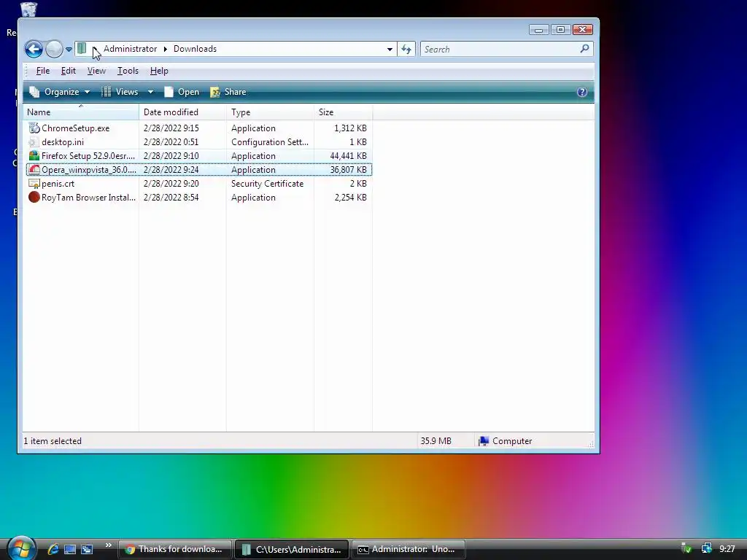The width and height of the screenshot is (747, 560).
Task: Click the Firefox Setup 52.9.0esr file name
Action: [x=88, y=156]
